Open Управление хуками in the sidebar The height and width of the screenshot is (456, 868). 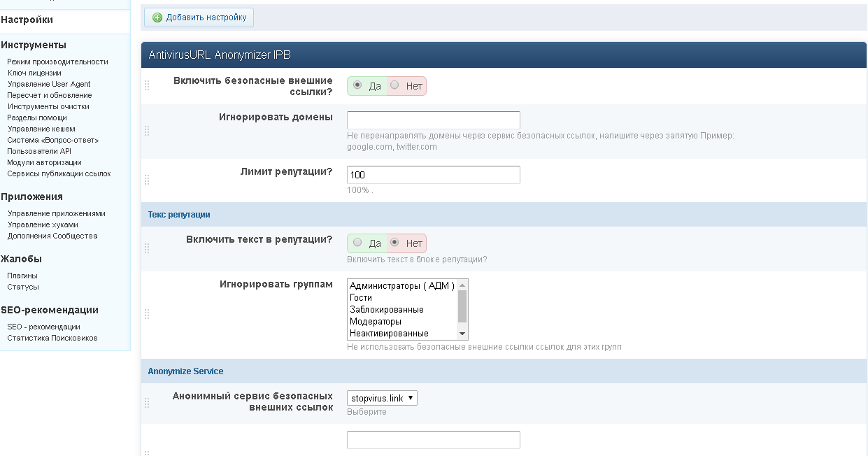point(43,225)
